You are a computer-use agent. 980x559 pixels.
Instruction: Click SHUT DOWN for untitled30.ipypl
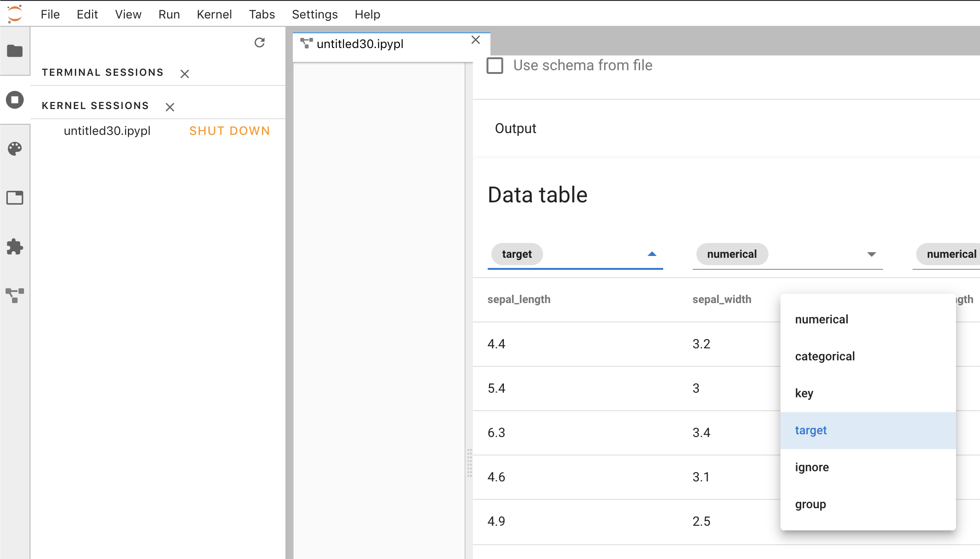coord(230,131)
